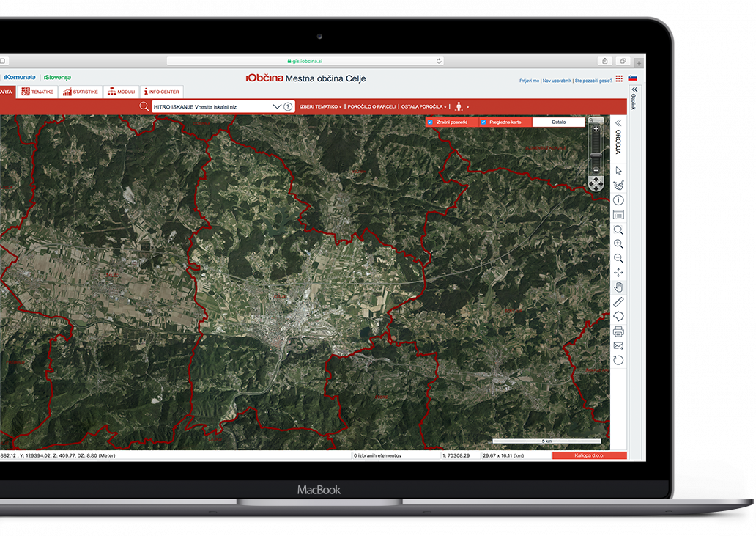Viewport: 756px width, 536px height.
Task: Toggle the Pregledne karte checkbox
Action: pos(483,122)
